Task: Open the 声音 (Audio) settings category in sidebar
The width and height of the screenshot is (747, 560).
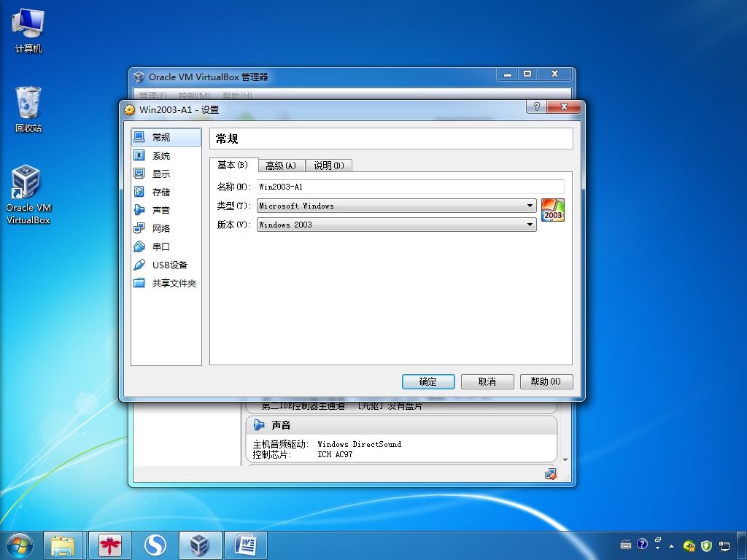Action: click(166, 210)
